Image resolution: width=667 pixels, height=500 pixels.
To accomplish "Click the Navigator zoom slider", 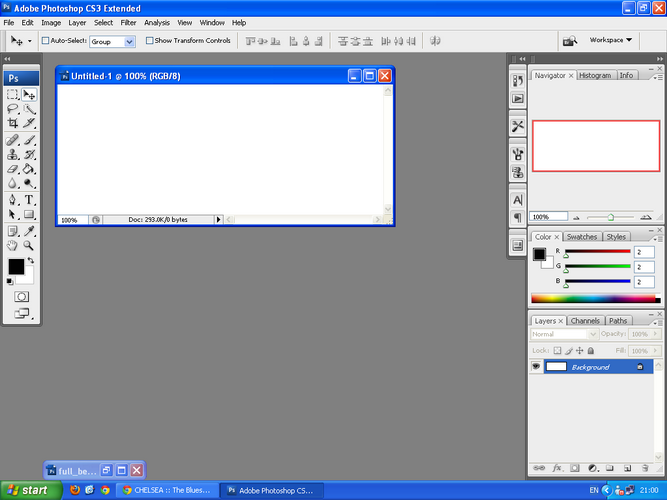I will [610, 217].
